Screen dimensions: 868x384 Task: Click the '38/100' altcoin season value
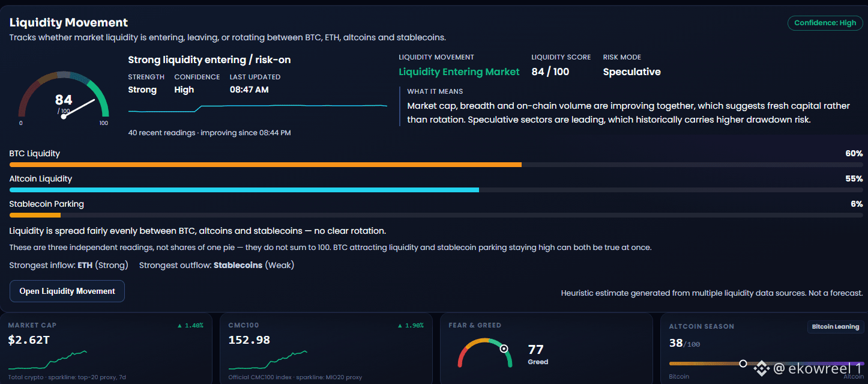pyautogui.click(x=684, y=343)
